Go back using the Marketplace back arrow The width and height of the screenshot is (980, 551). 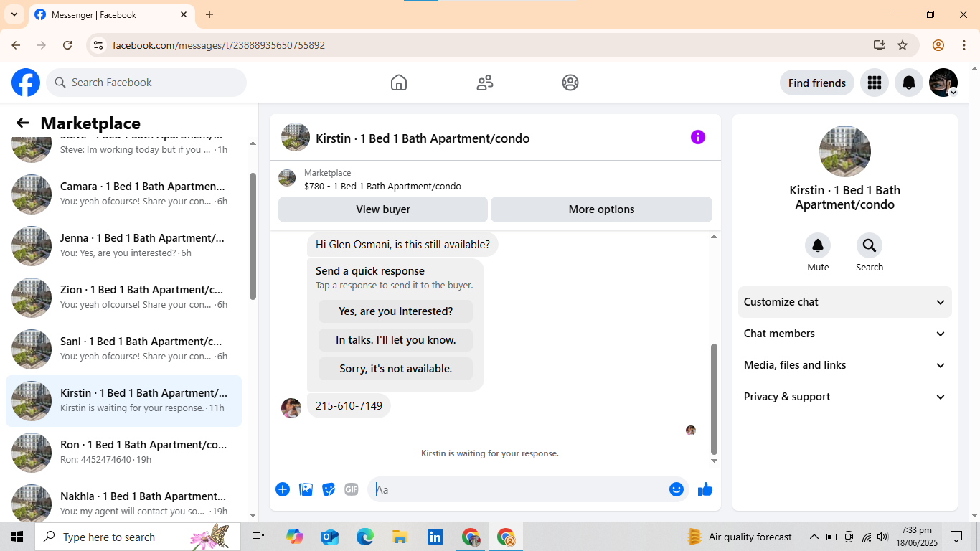click(x=23, y=123)
